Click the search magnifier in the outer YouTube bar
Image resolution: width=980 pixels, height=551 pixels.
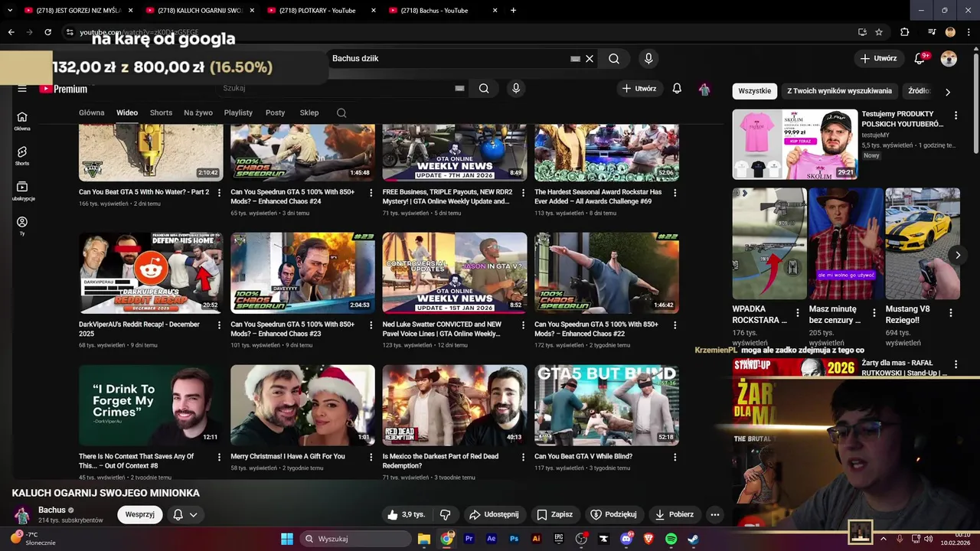[x=614, y=58]
